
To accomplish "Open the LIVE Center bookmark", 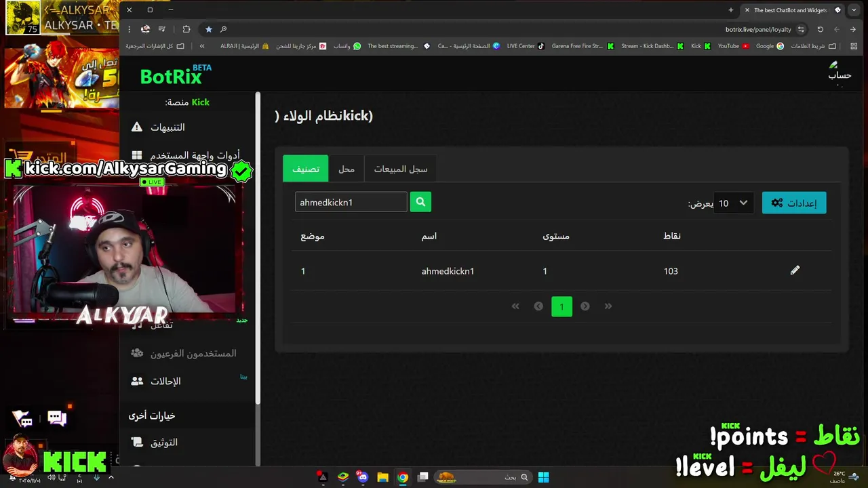I will pyautogui.click(x=526, y=46).
